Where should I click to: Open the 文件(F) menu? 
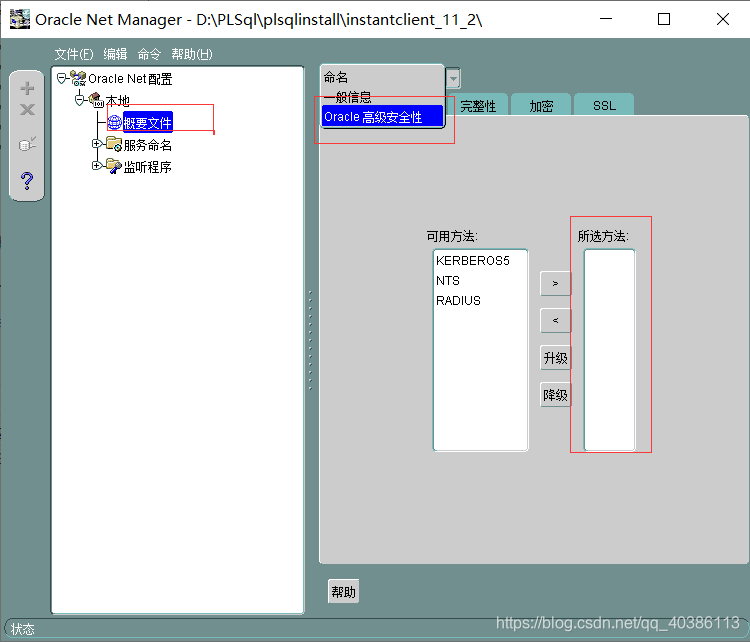74,54
